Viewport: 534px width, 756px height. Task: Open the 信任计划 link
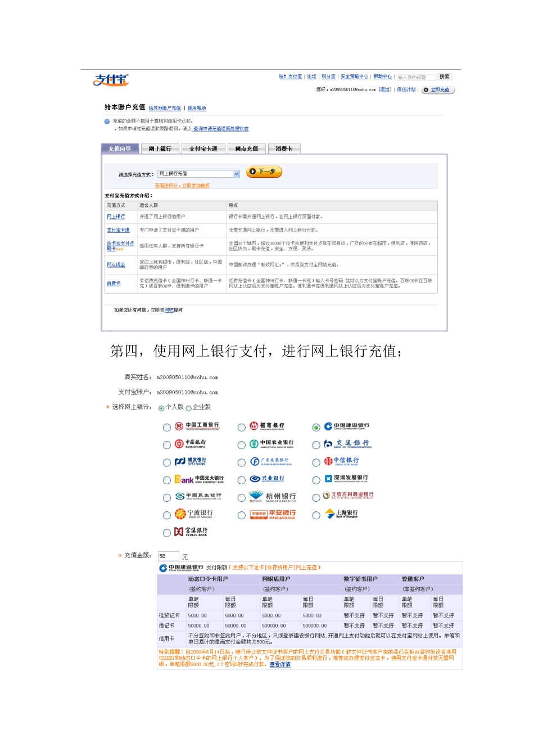click(x=406, y=90)
